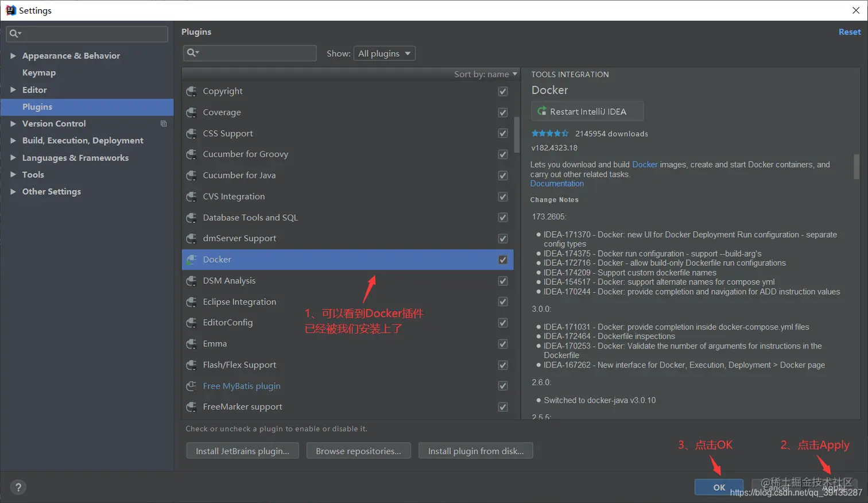The image size is (868, 503).
Task: Expand the Version Control node
Action: point(13,123)
